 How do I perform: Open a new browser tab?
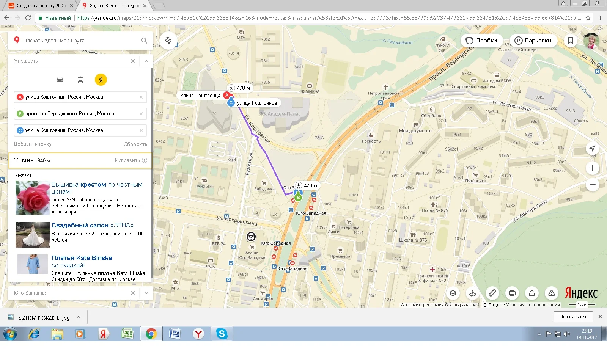pyautogui.click(x=159, y=6)
